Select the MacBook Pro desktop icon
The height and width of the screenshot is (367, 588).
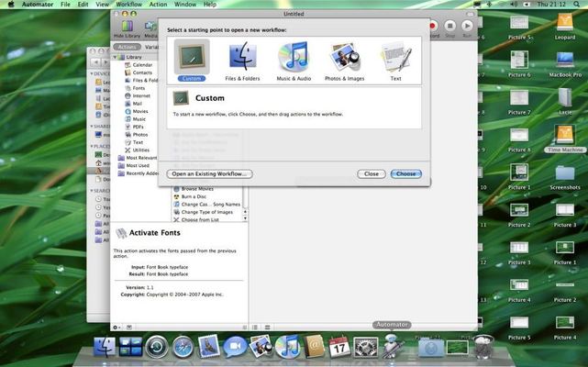pyautogui.click(x=565, y=64)
